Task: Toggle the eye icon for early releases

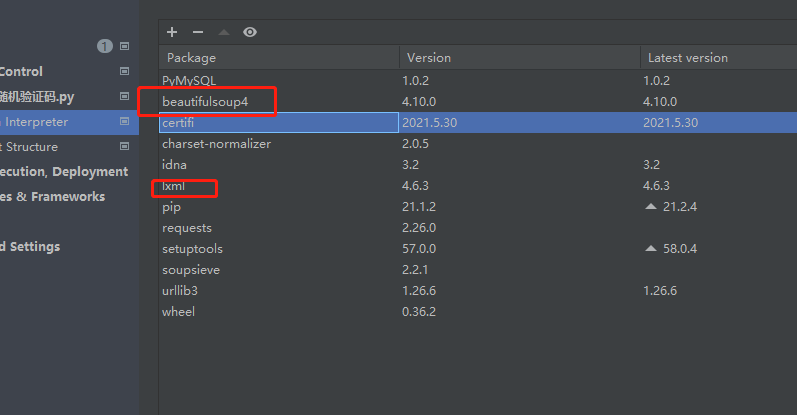Action: 250,32
